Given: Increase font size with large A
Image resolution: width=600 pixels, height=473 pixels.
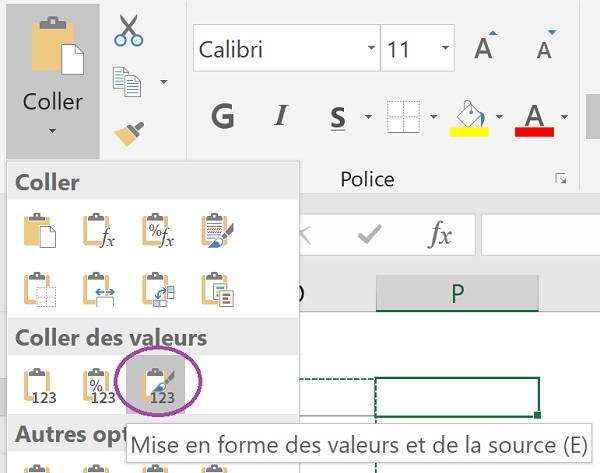Looking at the screenshot, I should 484,46.
